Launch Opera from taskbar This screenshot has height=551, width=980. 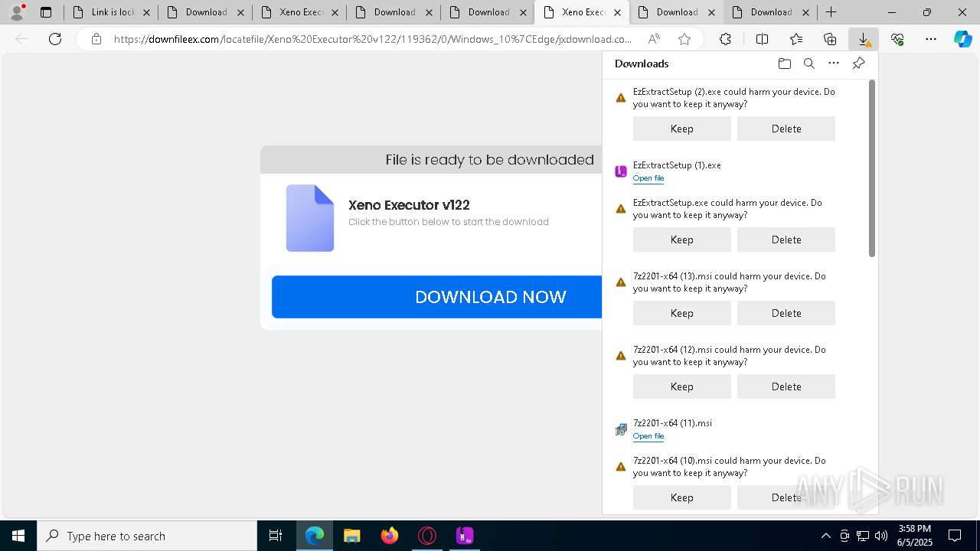427,536
